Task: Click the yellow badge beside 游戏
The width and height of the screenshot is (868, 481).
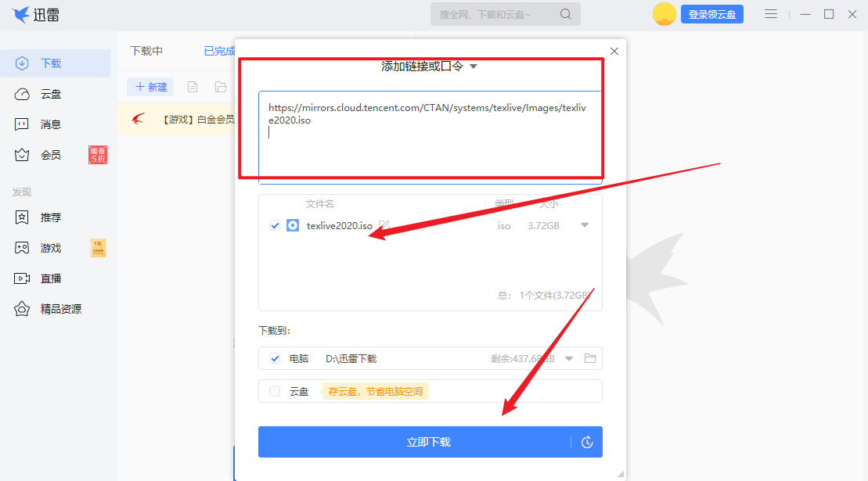Action: tap(98, 248)
